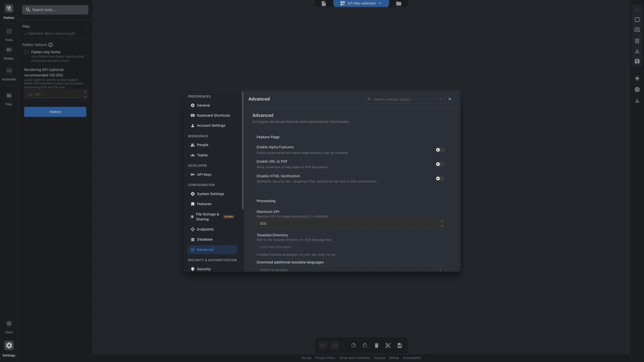Open the Tools grid in the left rail
The width and height of the screenshot is (644, 362).
click(9, 35)
